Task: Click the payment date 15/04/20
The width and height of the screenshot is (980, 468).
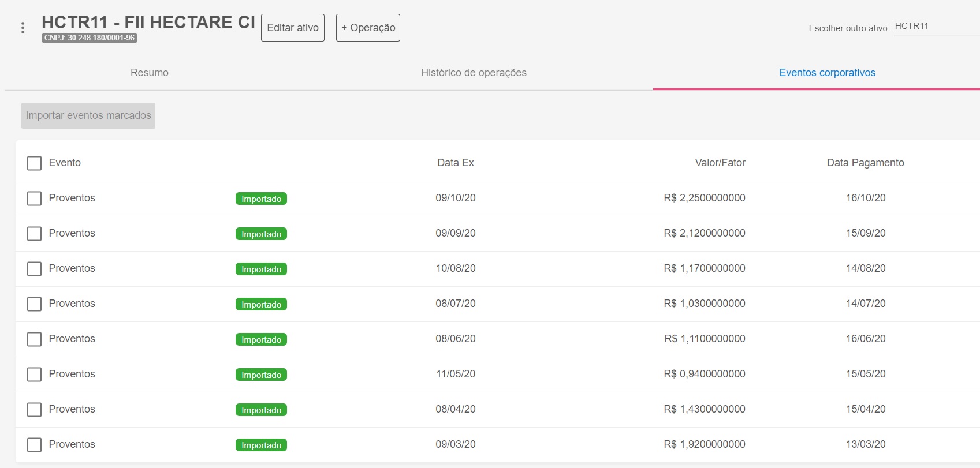Action: coord(866,409)
